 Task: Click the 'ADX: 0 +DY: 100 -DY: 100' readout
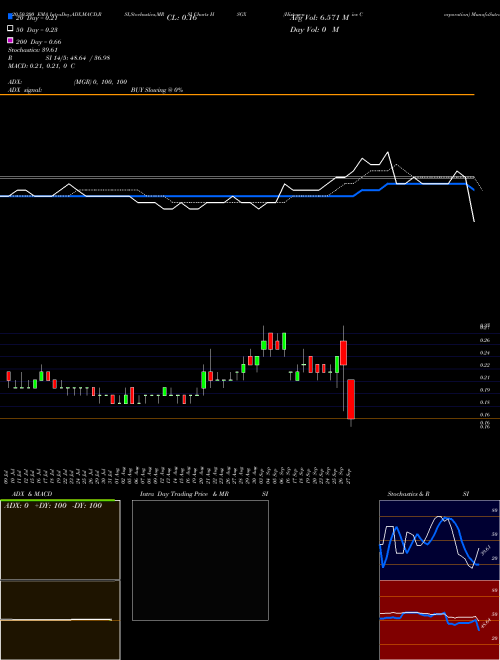pos(53,506)
